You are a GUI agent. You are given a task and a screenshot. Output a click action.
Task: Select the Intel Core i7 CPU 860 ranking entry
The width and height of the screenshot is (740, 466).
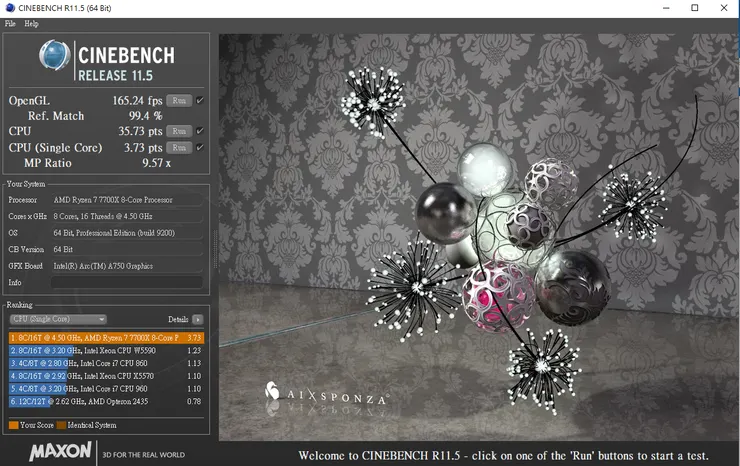pyautogui.click(x=106, y=364)
